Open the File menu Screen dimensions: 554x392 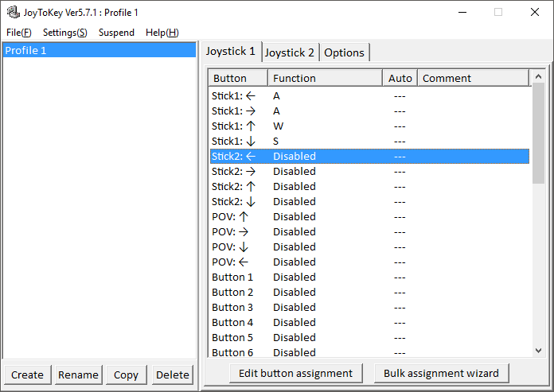pos(18,33)
